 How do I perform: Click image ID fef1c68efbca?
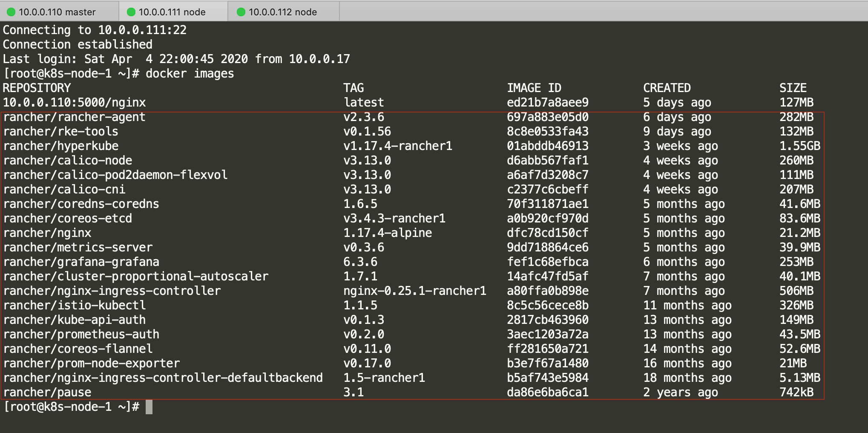pyautogui.click(x=548, y=262)
